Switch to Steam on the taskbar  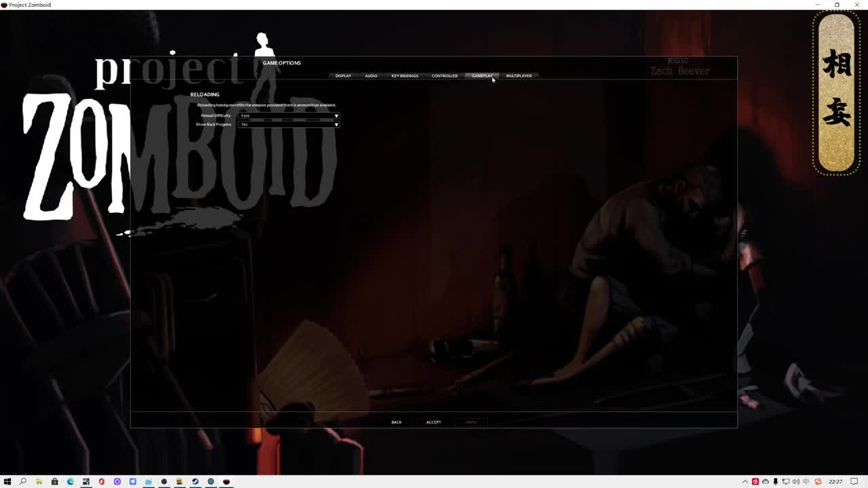(195, 482)
